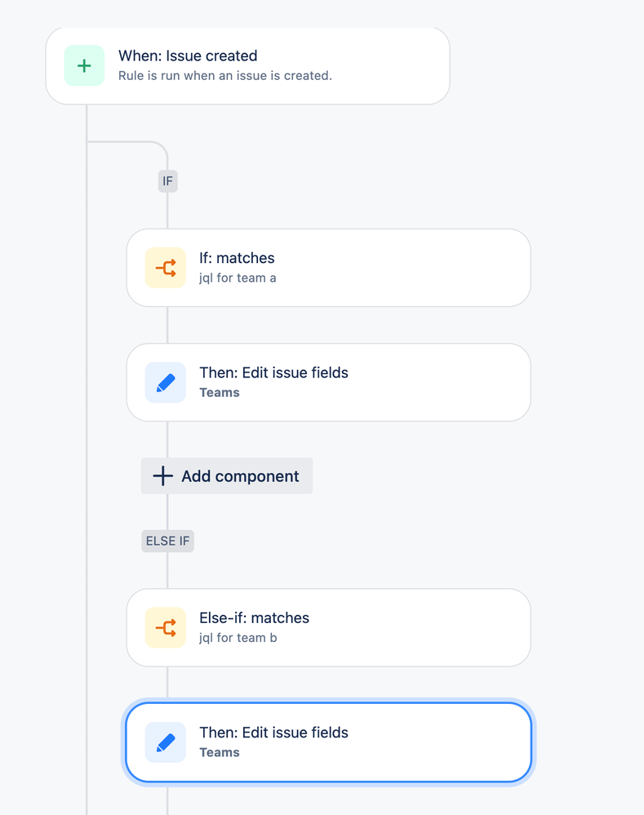The height and width of the screenshot is (815, 644).
Task: Open the 'When: Issue created' trigger title
Action: (188, 56)
